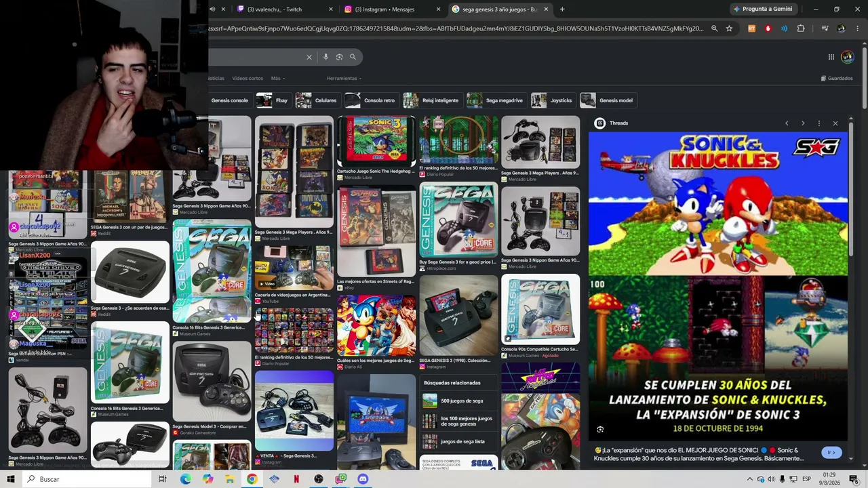Image resolution: width=868 pixels, height=488 pixels.
Task: Open a new browser tab
Action: point(562,9)
